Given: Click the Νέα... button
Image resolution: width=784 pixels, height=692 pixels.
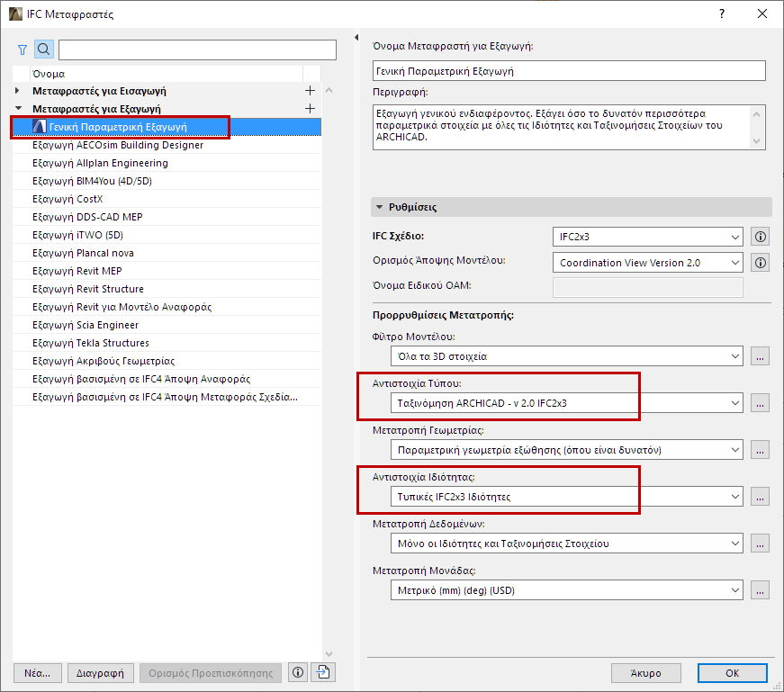Looking at the screenshot, I should point(38,673).
